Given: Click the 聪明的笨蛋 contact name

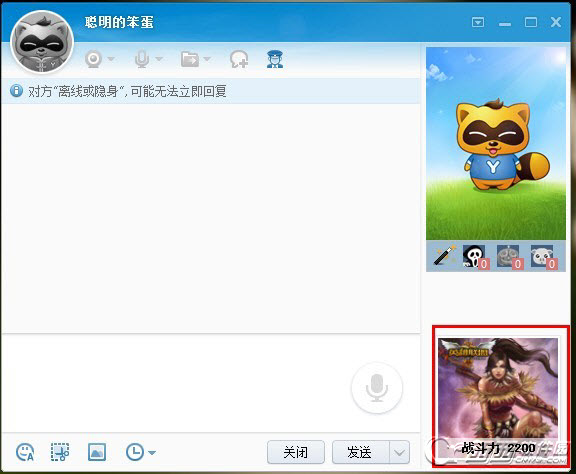Looking at the screenshot, I should tap(119, 22).
